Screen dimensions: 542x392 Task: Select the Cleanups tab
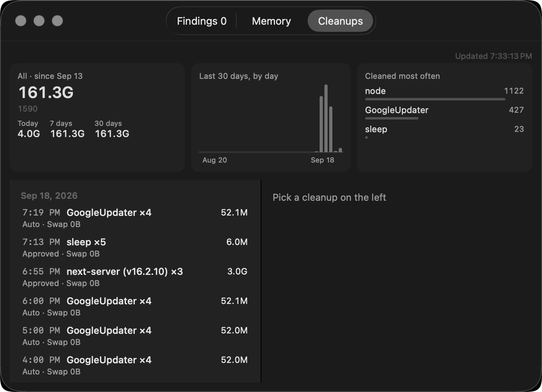pyautogui.click(x=340, y=21)
